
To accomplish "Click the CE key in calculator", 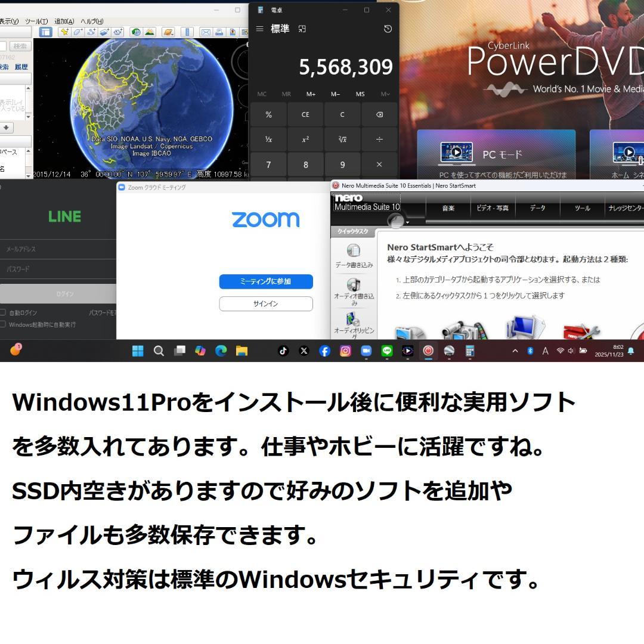I will 305,114.
